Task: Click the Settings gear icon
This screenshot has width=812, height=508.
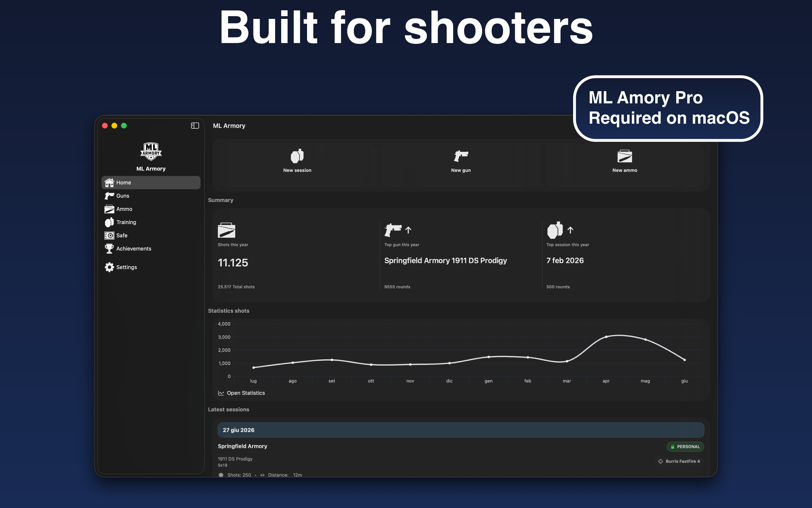Action: 109,267
